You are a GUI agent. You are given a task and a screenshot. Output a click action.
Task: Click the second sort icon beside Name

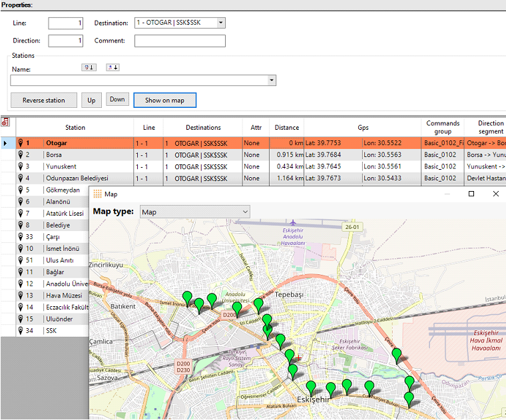112,67
